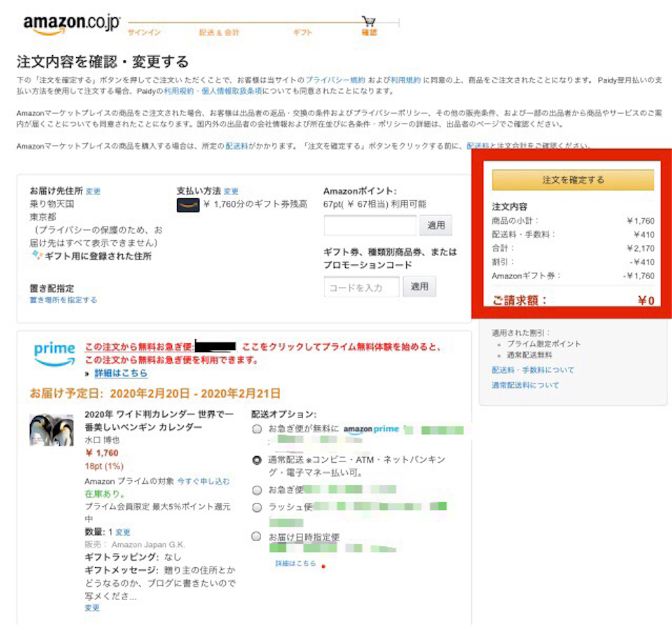
Task: Click the ギフト step in progress bar
Action: pos(302,33)
